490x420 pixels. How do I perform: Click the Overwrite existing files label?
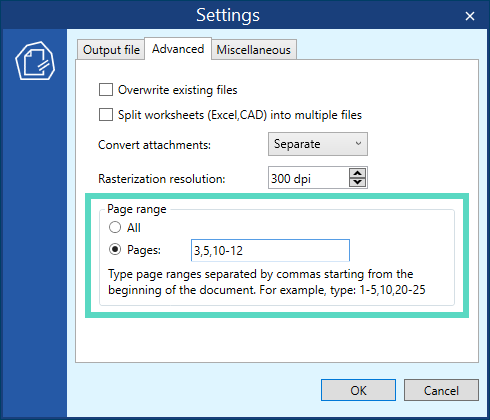(x=178, y=90)
